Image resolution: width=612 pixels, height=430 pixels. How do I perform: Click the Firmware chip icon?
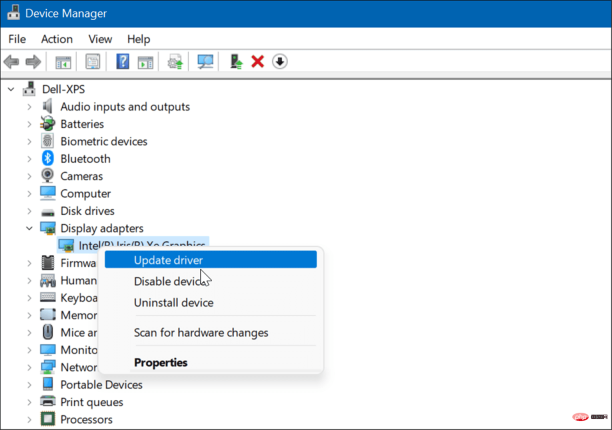coord(48,263)
